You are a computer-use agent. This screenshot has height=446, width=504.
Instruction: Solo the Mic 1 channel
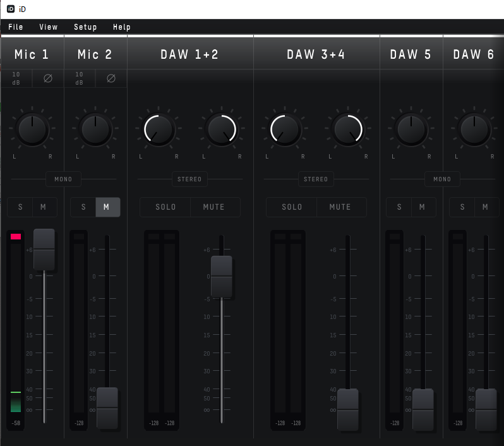point(20,207)
